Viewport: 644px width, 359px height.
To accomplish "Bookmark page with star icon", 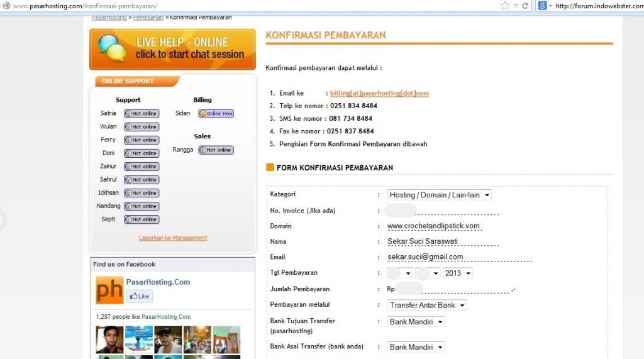I will [504, 6].
